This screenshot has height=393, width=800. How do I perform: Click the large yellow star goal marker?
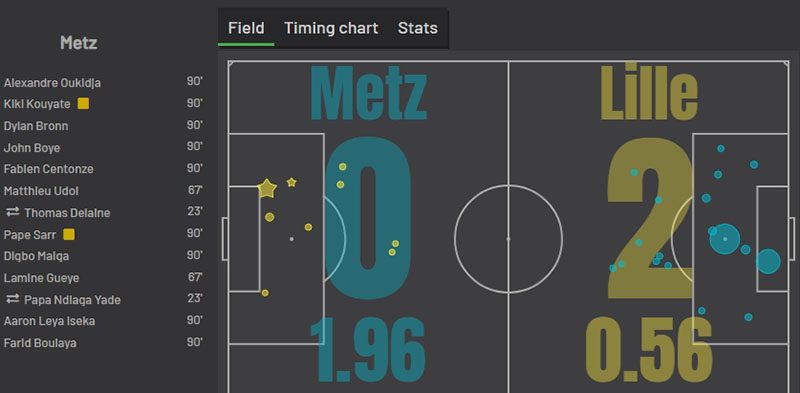(x=267, y=189)
